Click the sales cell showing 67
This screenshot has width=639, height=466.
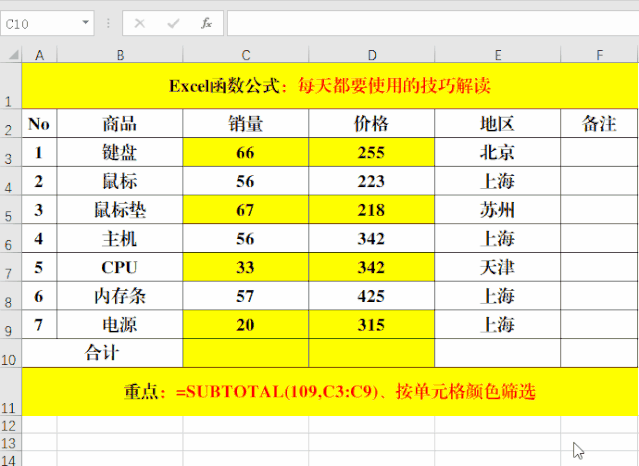[246, 210]
